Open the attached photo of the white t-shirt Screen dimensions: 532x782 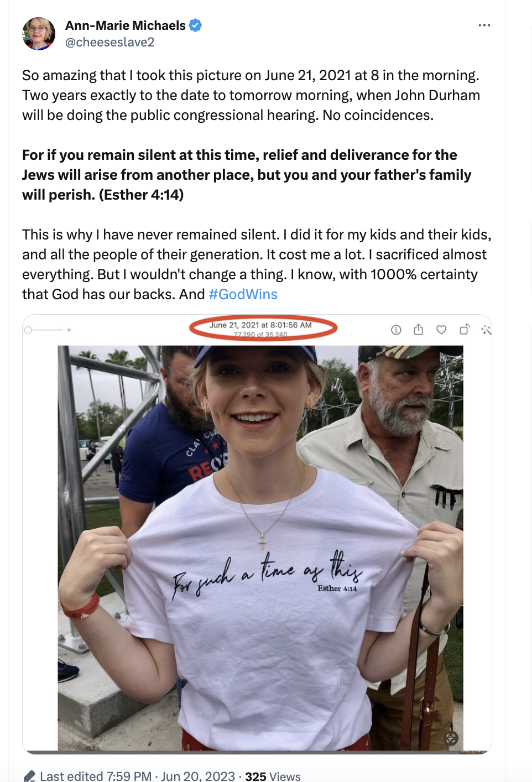coord(260,548)
